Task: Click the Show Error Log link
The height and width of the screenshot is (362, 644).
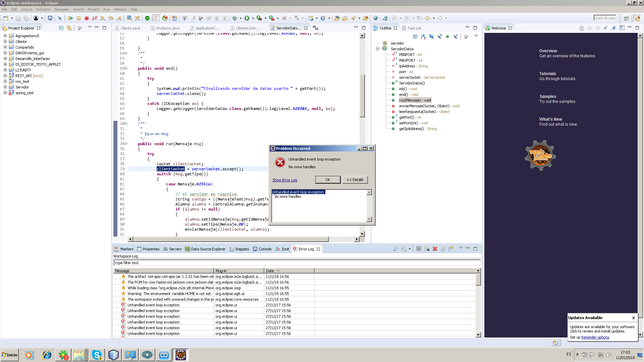Action: click(x=284, y=180)
